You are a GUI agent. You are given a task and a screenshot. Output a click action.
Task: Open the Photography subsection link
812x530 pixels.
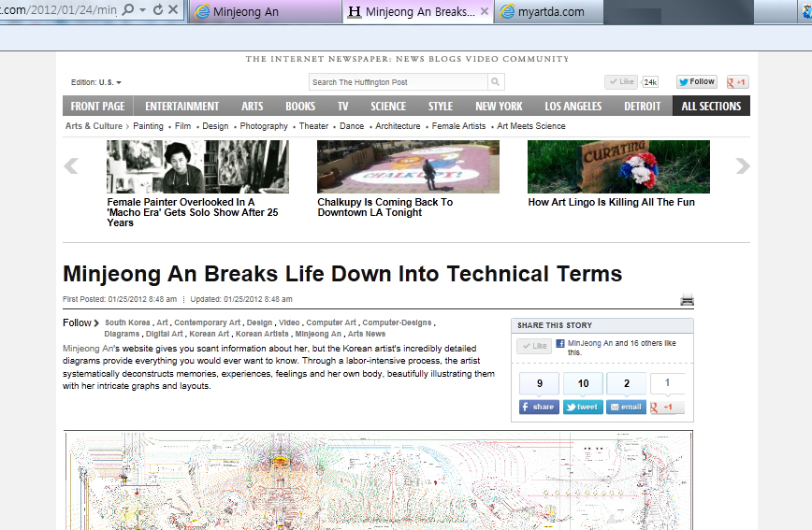pos(264,126)
